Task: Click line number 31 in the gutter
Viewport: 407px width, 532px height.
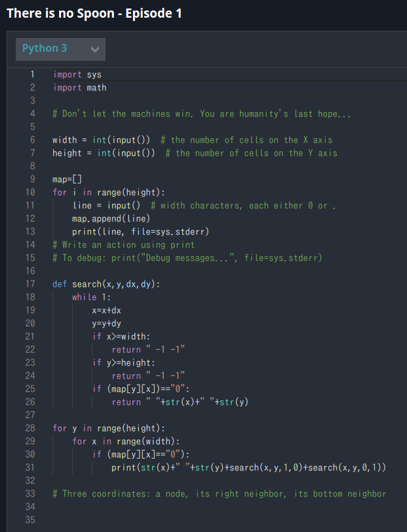Action: click(x=30, y=468)
